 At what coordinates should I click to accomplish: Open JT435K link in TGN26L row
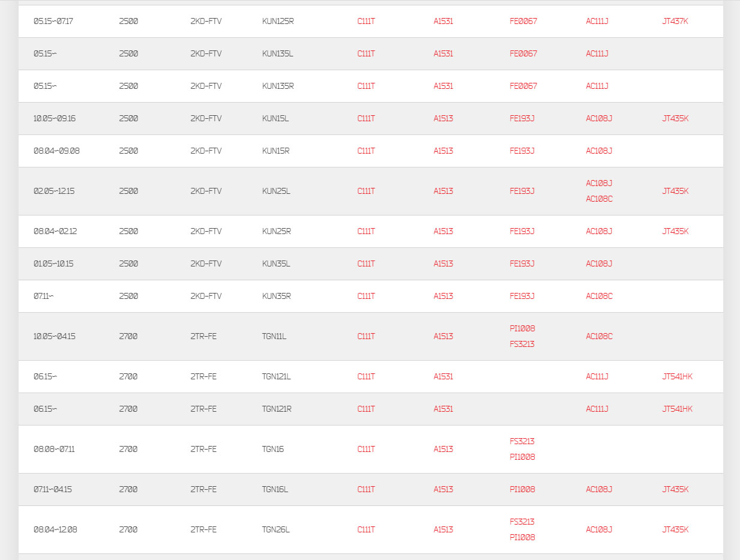pyautogui.click(x=675, y=529)
